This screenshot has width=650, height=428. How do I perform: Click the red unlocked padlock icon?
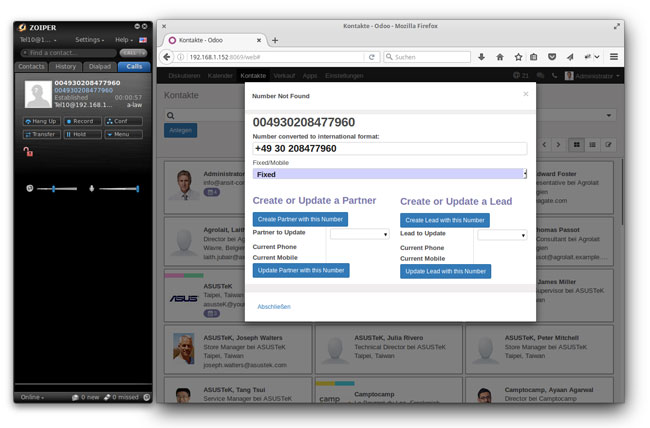[x=28, y=152]
